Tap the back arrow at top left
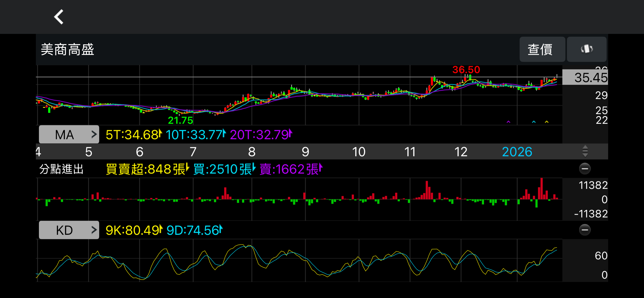 click(x=59, y=17)
